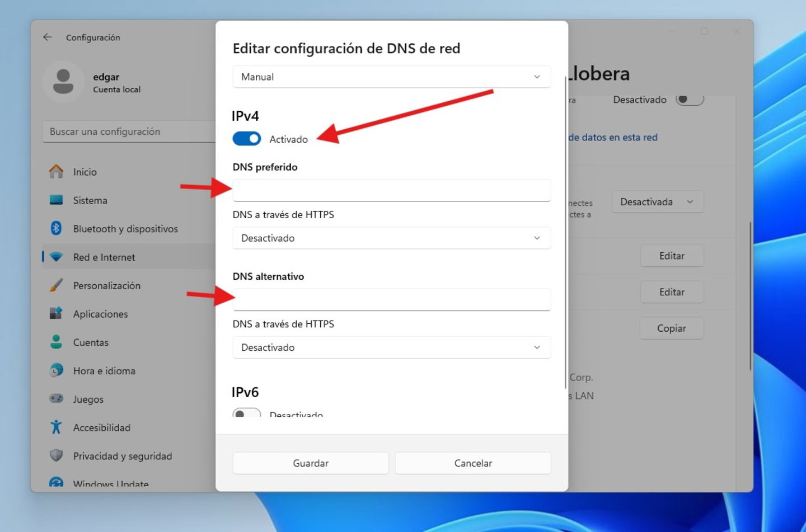Click the Privacidad y seguridad shield icon
806x532 pixels.
pyautogui.click(x=56, y=455)
